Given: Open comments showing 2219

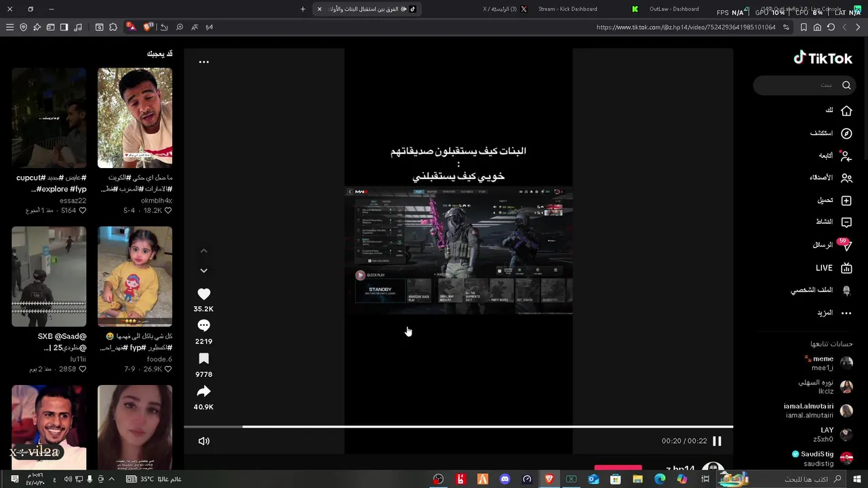Looking at the screenshot, I should [203, 326].
